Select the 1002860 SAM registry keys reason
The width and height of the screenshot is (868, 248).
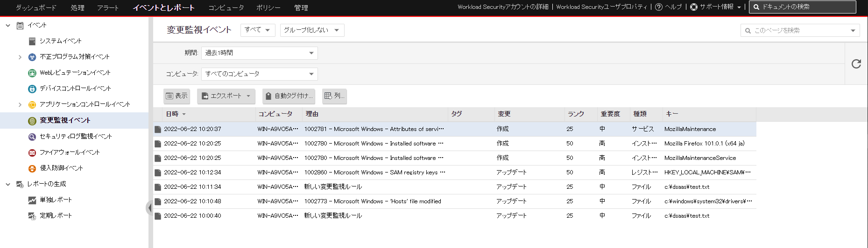point(375,172)
